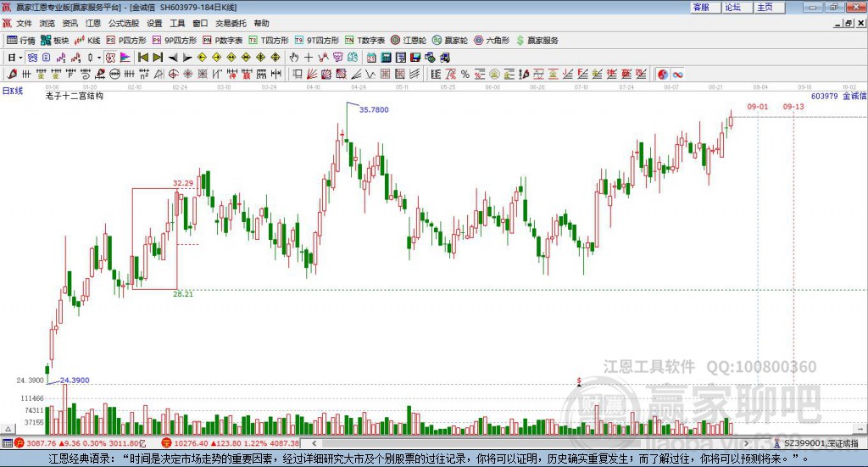Open the 窗口 menu
This screenshot has width=868, height=467.
(x=200, y=23)
